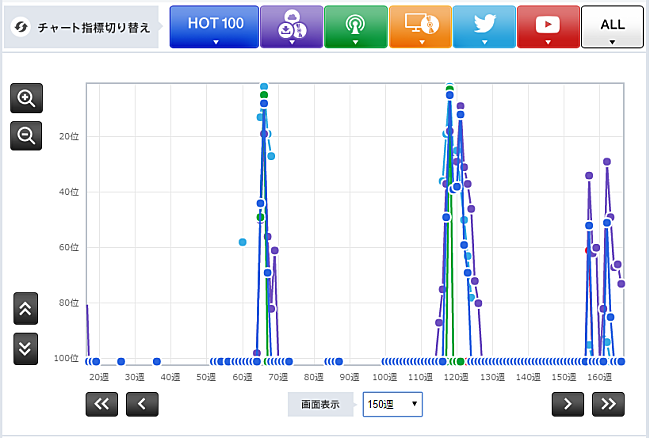Click the isolated light blue point near 60位
Screen dimensions: 650x438
[x=242, y=242]
